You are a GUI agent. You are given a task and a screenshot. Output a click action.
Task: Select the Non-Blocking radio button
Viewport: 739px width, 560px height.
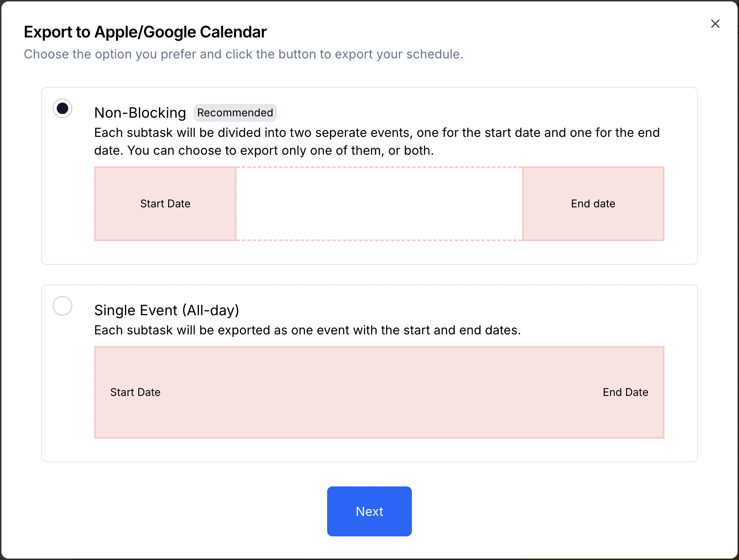click(62, 108)
